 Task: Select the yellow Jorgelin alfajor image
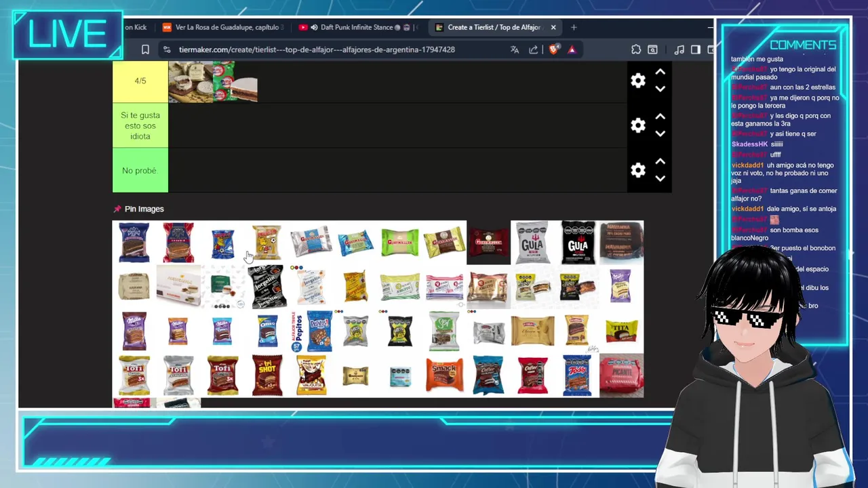click(x=355, y=287)
